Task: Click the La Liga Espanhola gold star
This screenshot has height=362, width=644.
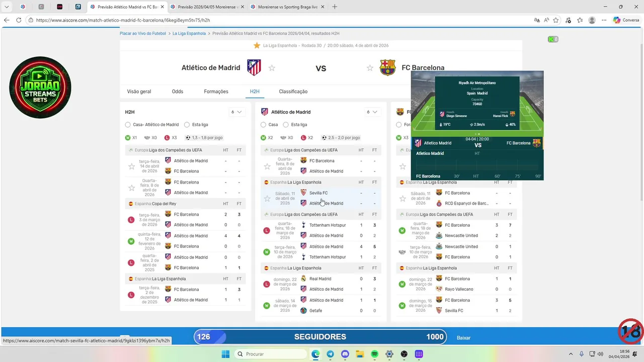Action: 257,45
